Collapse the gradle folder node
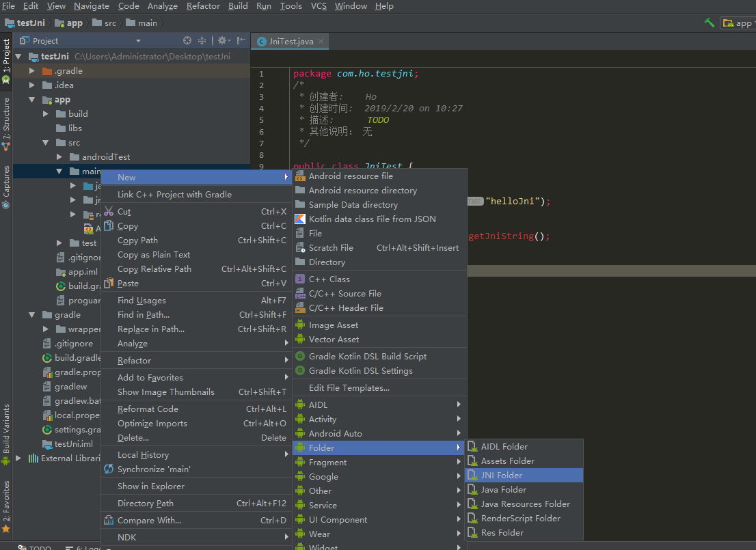 [x=32, y=315]
